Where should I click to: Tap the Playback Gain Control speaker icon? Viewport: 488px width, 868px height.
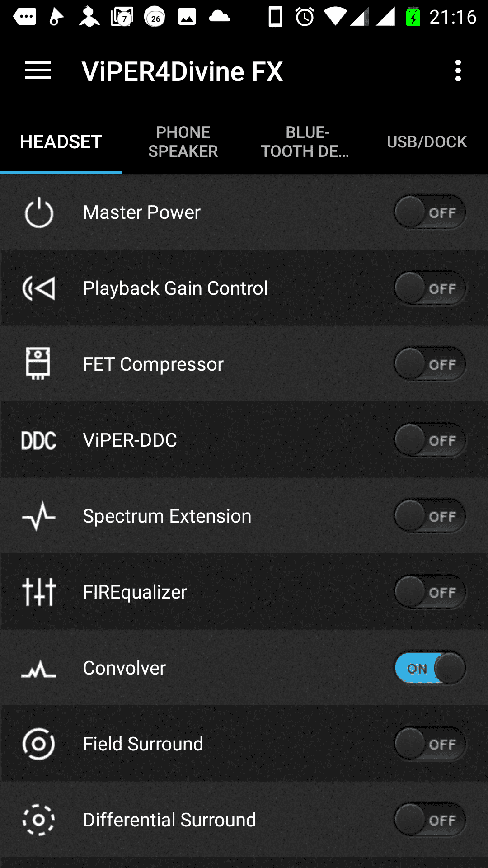click(39, 288)
